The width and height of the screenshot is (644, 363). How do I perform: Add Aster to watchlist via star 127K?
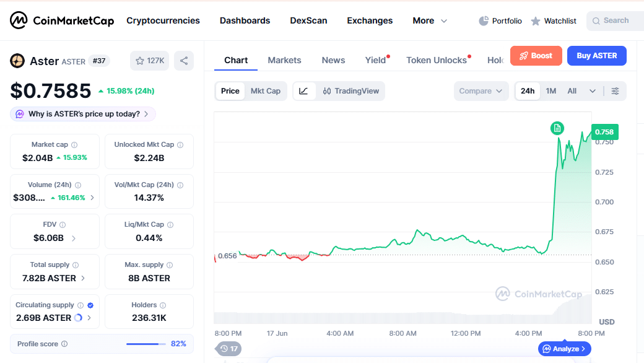149,61
